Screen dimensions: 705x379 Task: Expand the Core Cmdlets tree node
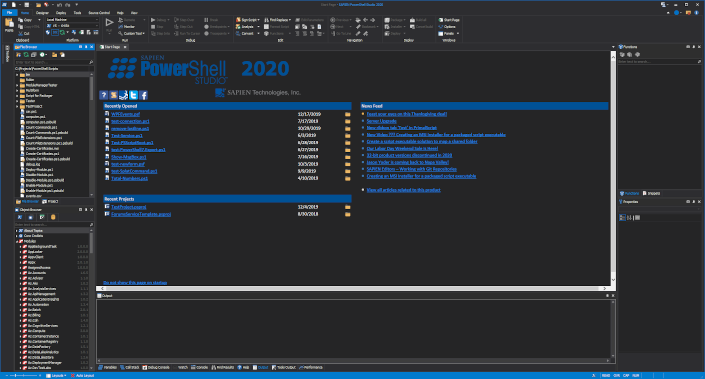pos(17,236)
